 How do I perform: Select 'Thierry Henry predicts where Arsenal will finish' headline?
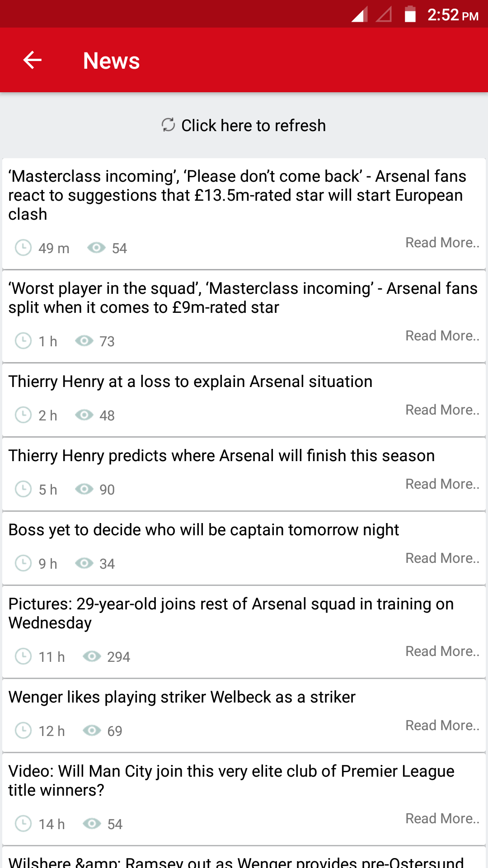221,456
